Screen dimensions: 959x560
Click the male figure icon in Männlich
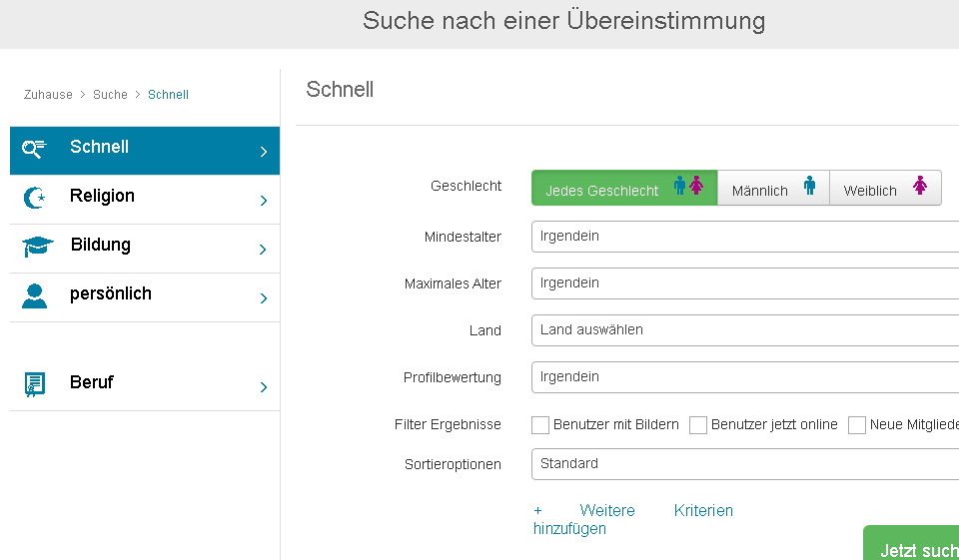click(810, 186)
